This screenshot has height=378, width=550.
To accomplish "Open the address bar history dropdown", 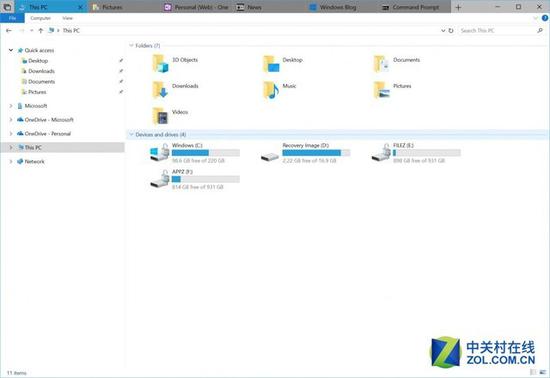I will click(x=443, y=31).
